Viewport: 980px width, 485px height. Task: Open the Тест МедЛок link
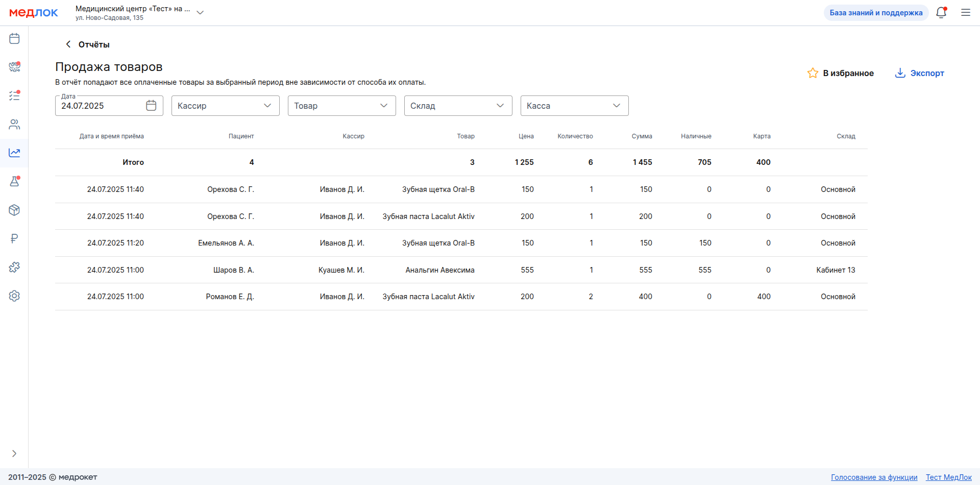(949, 477)
